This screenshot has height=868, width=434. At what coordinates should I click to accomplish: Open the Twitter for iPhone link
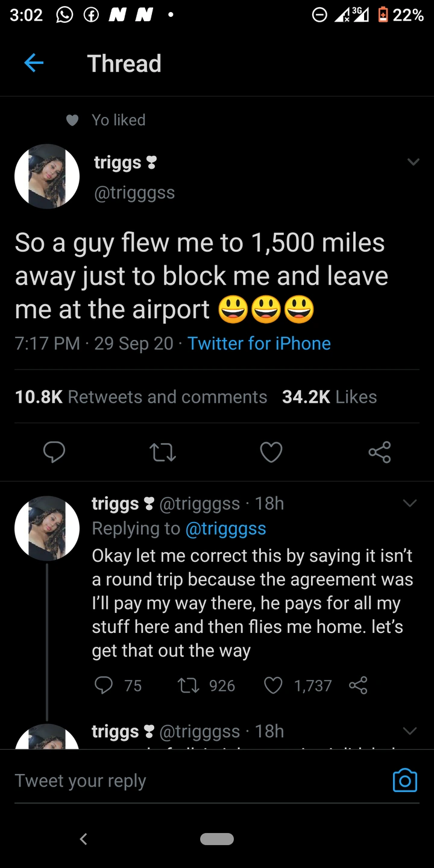[x=259, y=344]
